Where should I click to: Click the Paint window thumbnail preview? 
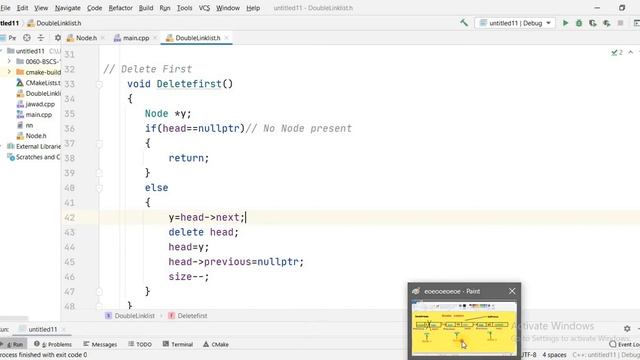point(464,329)
